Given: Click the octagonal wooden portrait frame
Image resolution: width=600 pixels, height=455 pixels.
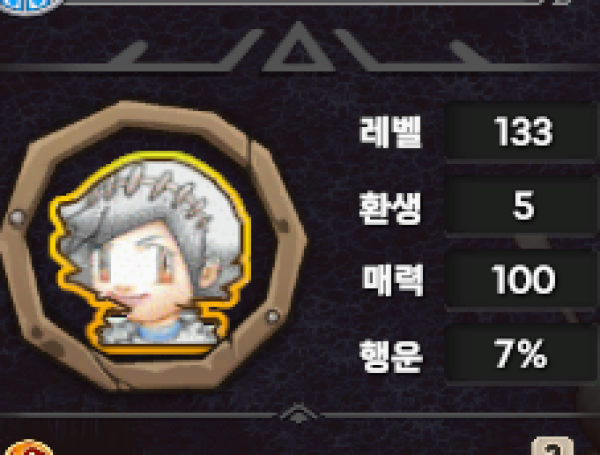Looking at the screenshot, I should point(152,245).
